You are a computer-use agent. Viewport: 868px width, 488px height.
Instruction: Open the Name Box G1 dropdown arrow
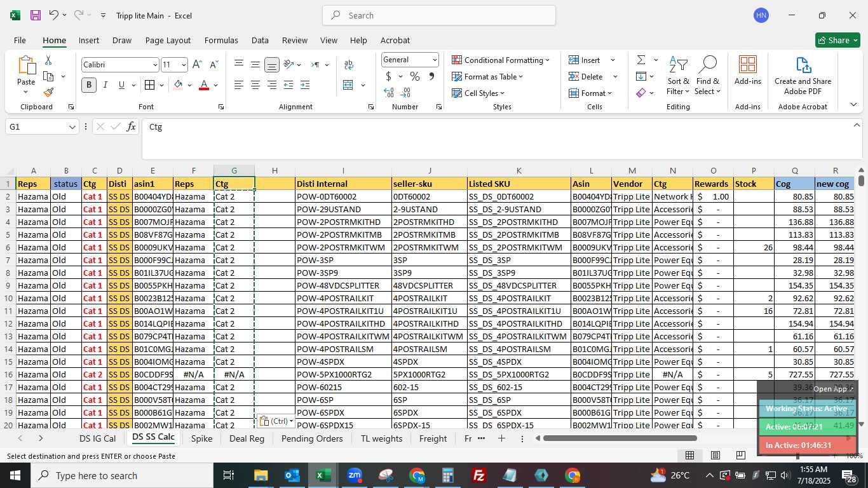tap(72, 127)
